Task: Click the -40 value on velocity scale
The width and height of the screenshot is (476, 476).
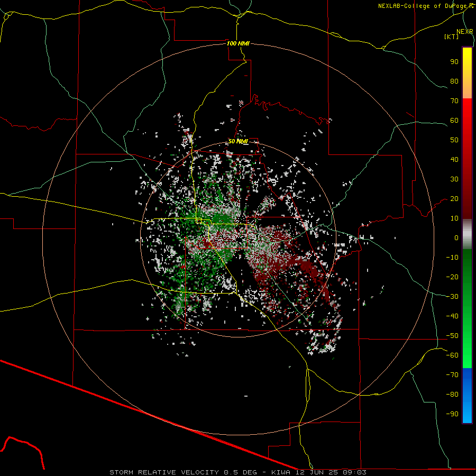Action: pyautogui.click(x=452, y=316)
